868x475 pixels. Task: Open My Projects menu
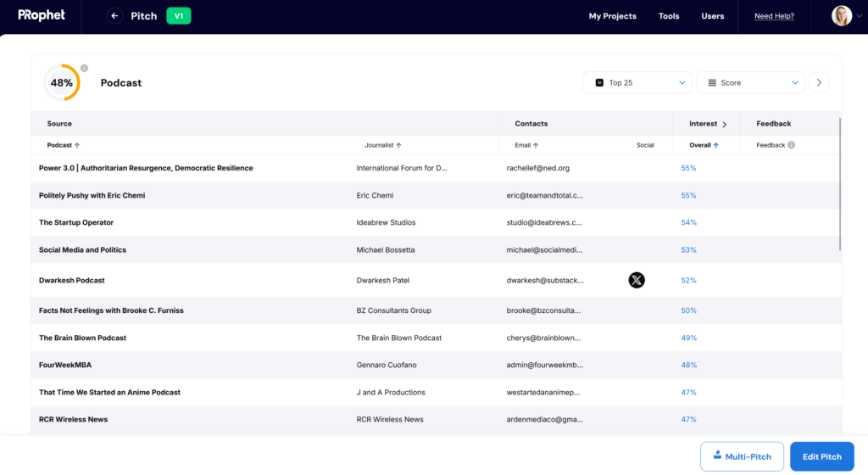[x=612, y=16]
